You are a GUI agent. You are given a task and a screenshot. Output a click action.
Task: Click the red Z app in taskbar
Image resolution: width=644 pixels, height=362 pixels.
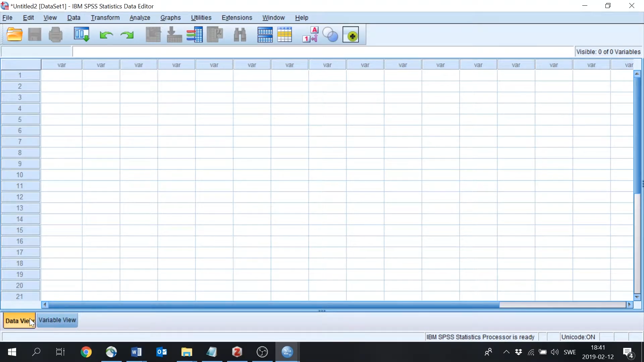point(237,352)
